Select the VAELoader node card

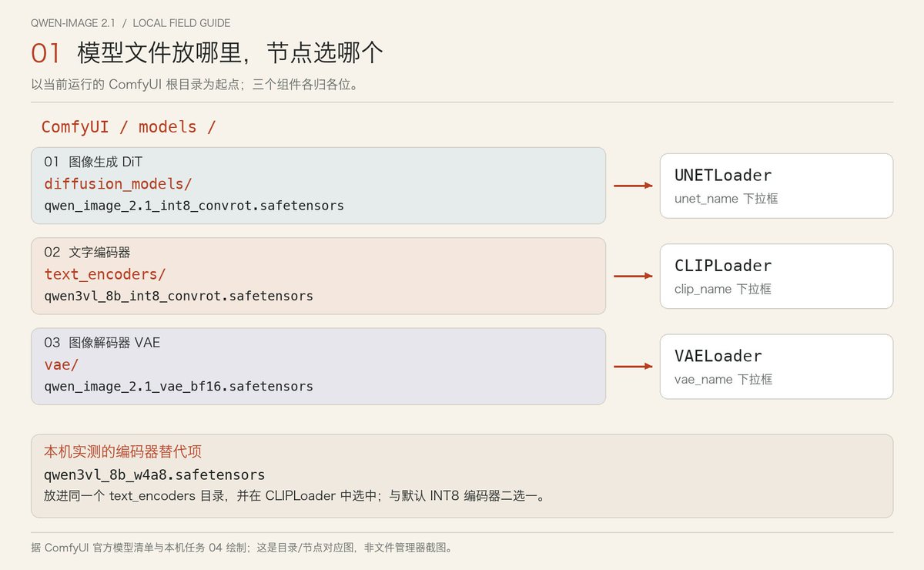click(x=776, y=367)
